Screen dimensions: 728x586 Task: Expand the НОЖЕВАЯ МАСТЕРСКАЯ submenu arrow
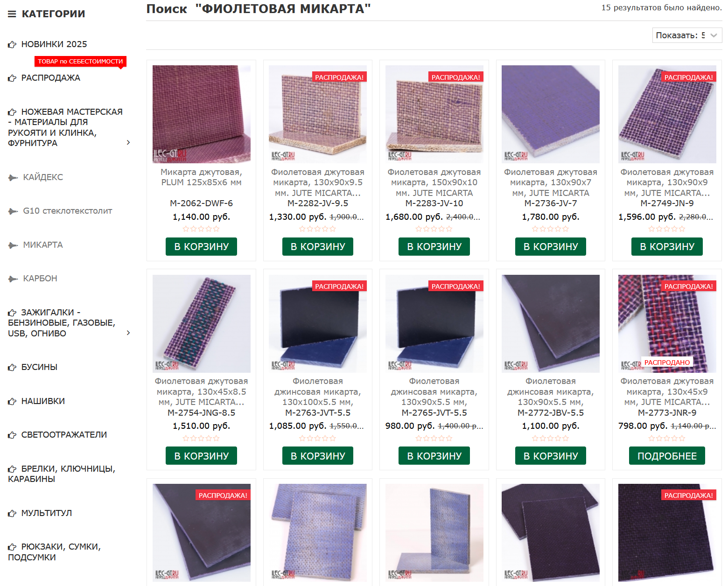(128, 142)
